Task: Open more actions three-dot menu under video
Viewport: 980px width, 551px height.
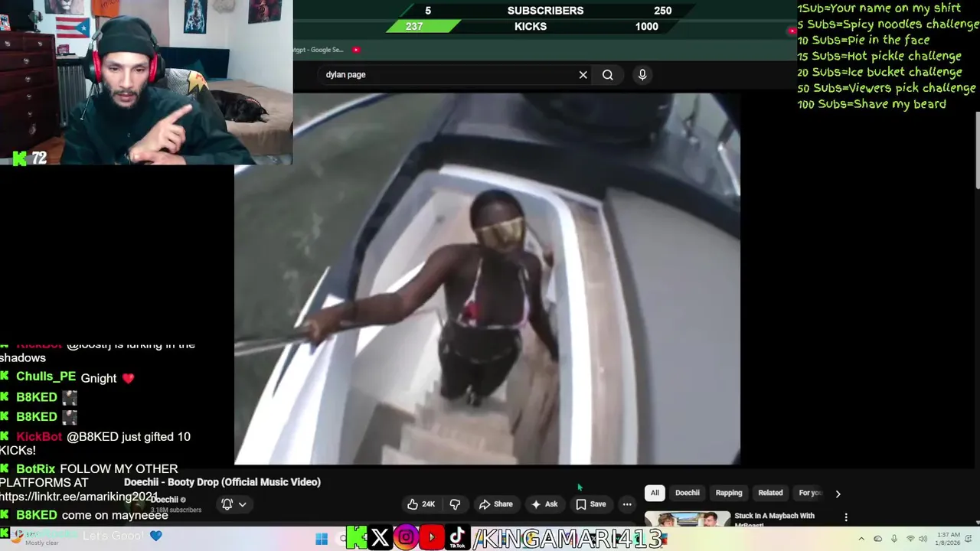Action: [x=627, y=504]
